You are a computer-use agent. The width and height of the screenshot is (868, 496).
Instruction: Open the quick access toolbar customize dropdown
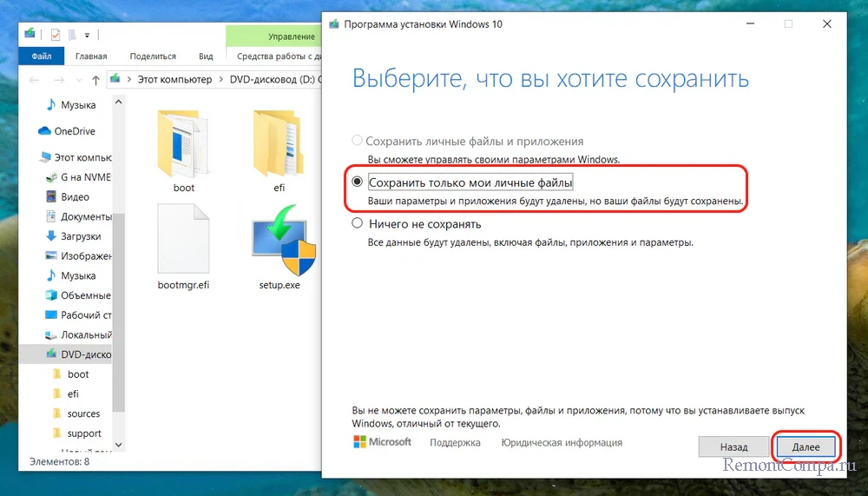pyautogui.click(x=87, y=35)
